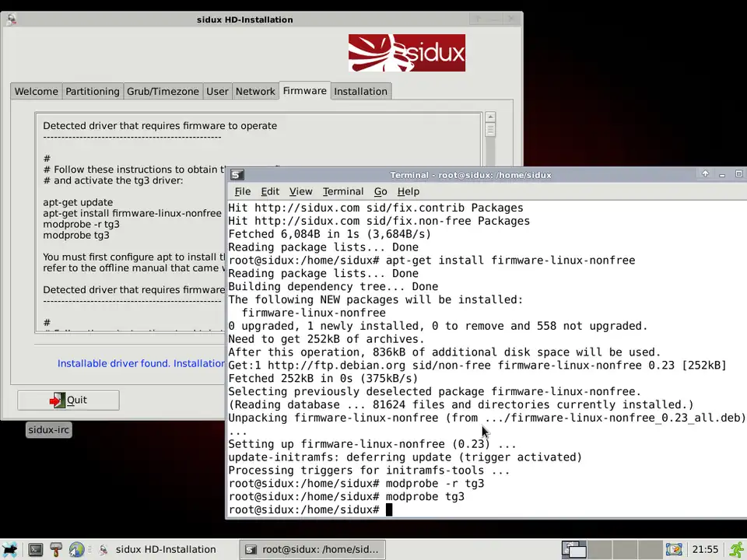Open the File menu in Terminal
The height and width of the screenshot is (560, 747).
tap(243, 191)
